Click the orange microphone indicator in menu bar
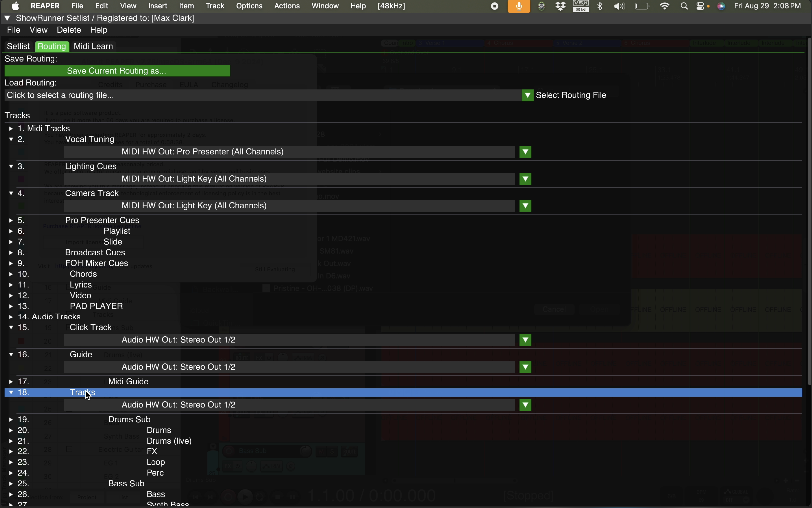 [519, 6]
